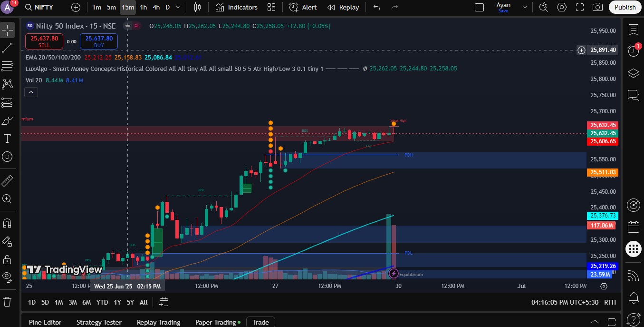Open the Pine Editor tab
The image size is (644, 327).
(45, 322)
